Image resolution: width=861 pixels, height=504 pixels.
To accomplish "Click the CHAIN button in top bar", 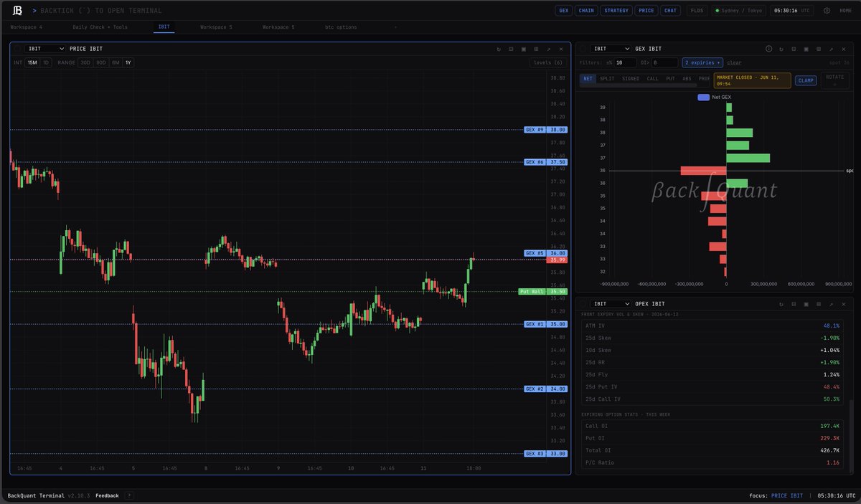I will pos(586,11).
